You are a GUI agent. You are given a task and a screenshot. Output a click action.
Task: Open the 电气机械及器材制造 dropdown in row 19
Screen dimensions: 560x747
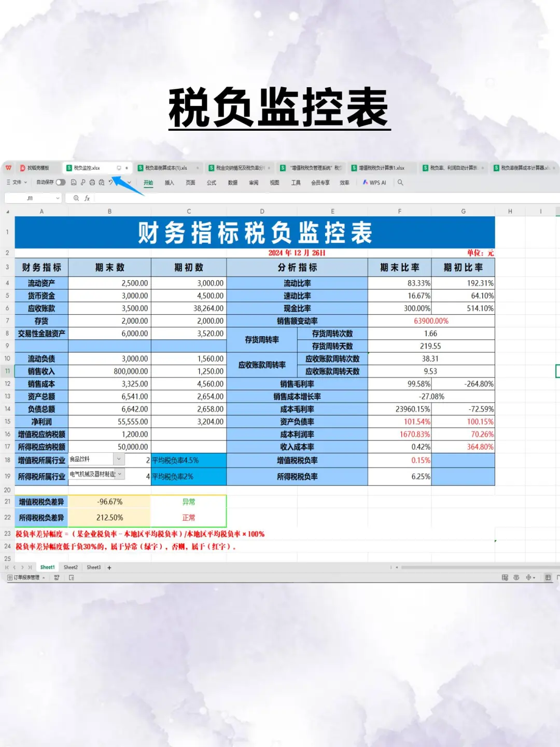(119, 474)
